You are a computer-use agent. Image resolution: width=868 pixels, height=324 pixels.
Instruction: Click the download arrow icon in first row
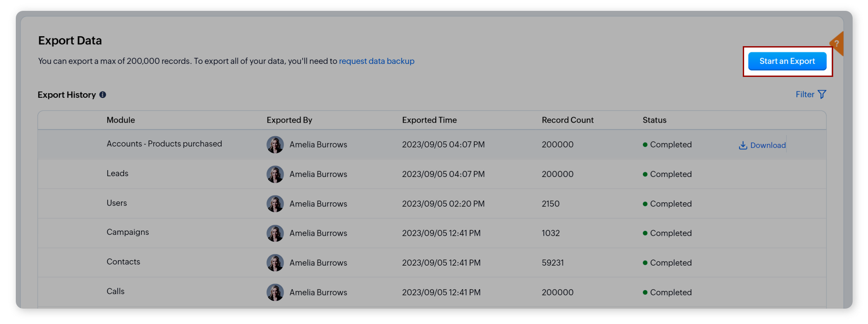pyautogui.click(x=743, y=145)
